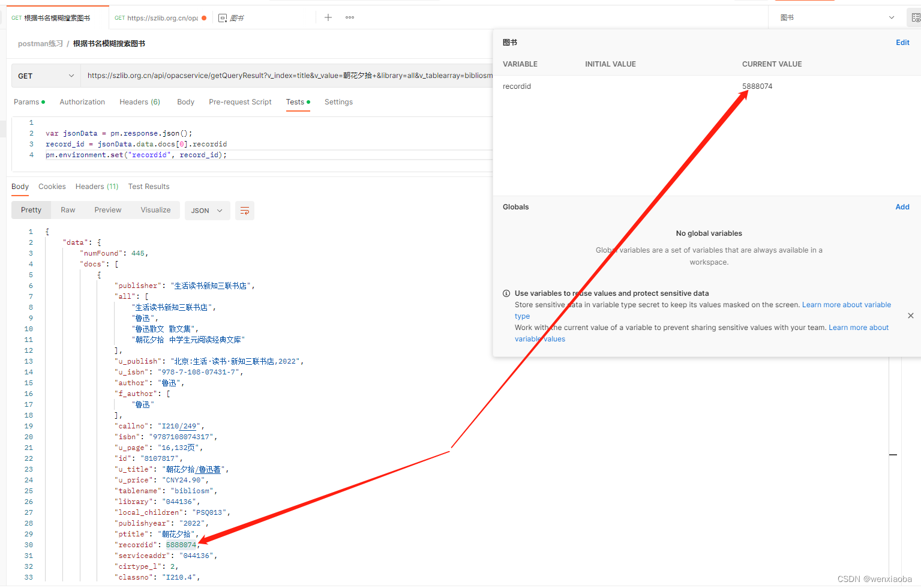Switch to the GET https://szlib.org.cn tab
The width and height of the screenshot is (921, 588).
click(160, 18)
